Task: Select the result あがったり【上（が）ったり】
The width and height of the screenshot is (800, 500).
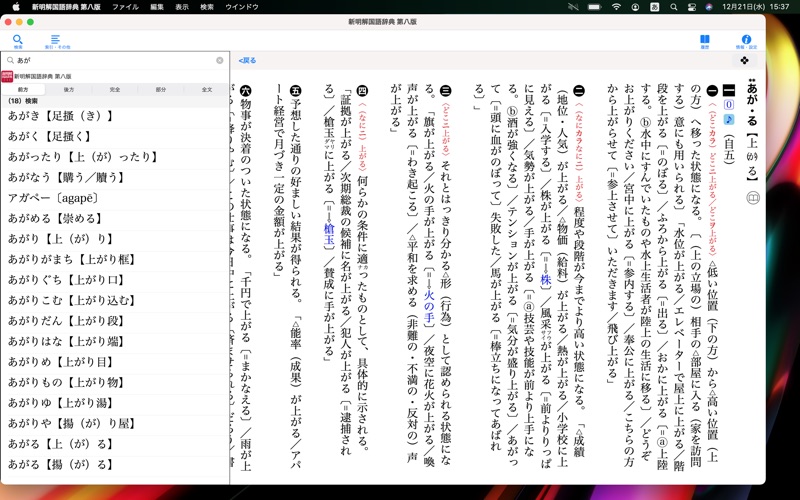Action: pos(115,157)
